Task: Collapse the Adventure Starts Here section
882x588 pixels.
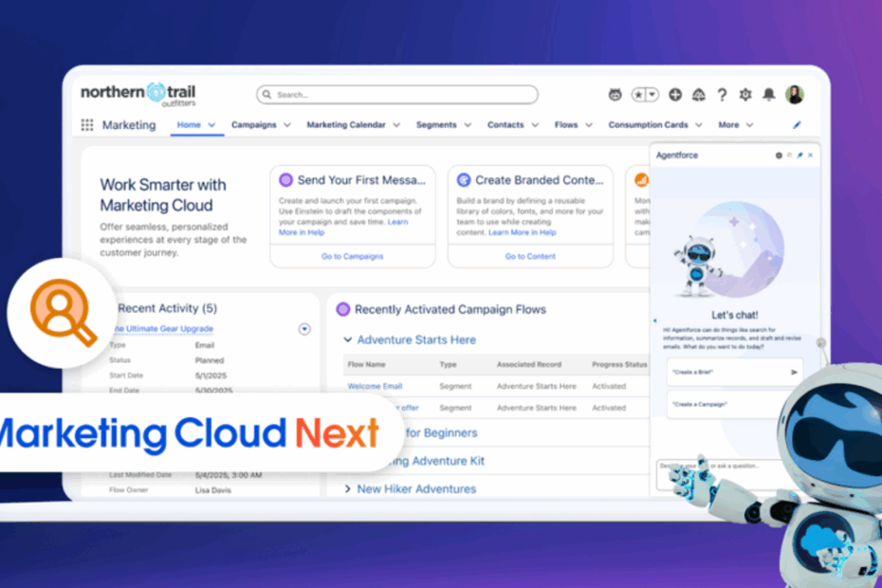Action: 348,340
